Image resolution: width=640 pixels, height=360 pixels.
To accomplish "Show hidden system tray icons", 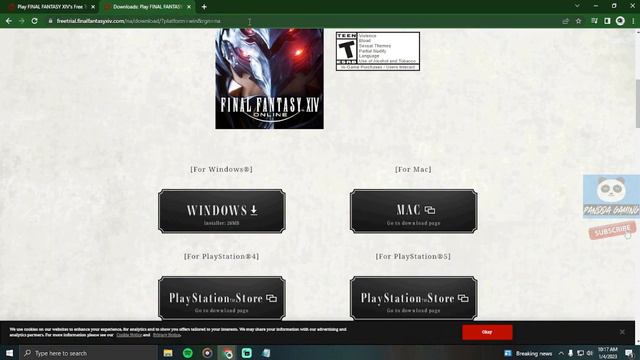I will point(561,353).
